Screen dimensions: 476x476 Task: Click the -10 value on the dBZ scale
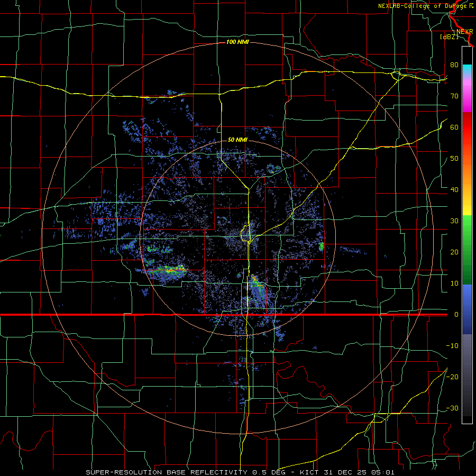(x=452, y=345)
